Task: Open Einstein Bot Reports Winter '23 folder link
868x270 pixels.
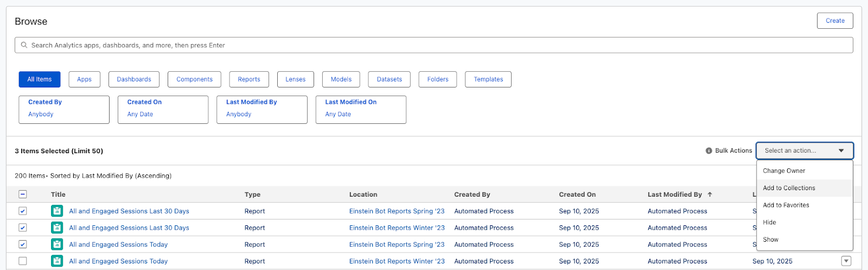Action: 397,228
